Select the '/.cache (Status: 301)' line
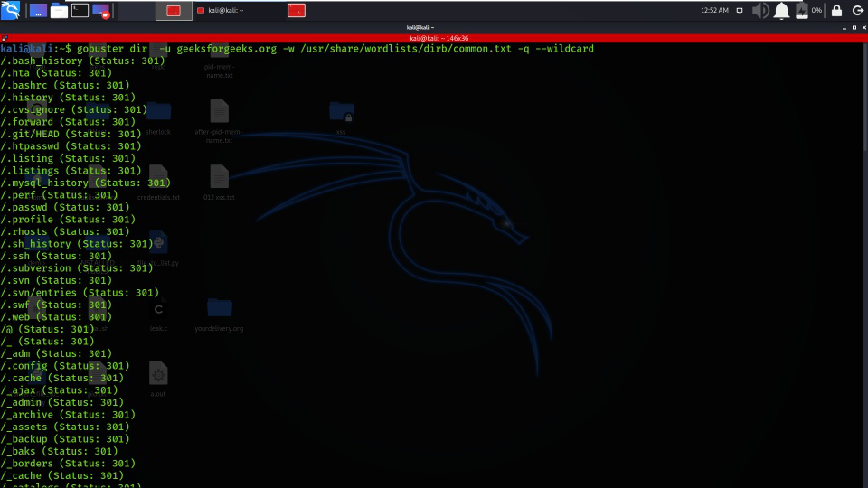This screenshot has height=488, width=868. pyautogui.click(x=62, y=378)
